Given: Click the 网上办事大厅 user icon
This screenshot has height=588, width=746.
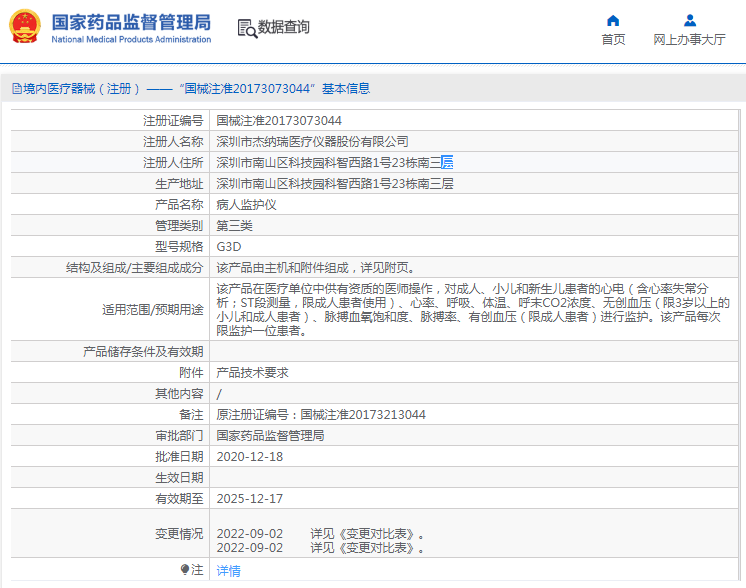Looking at the screenshot, I should [x=690, y=20].
